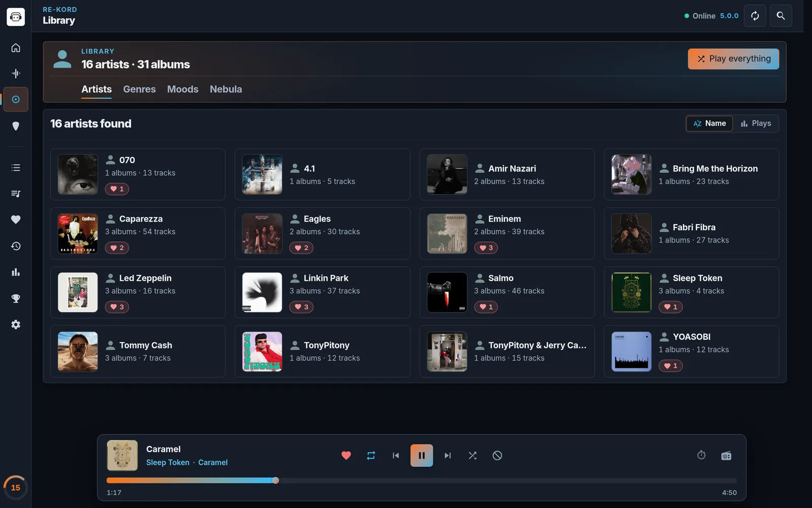
Task: Click the Play everything button
Action: [733, 59]
